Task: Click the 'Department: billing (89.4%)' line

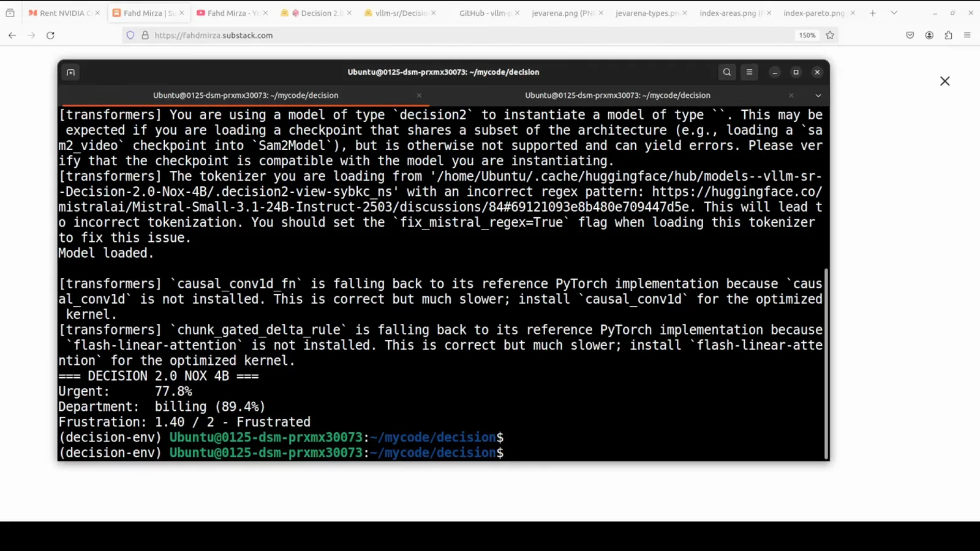Action: (x=162, y=407)
